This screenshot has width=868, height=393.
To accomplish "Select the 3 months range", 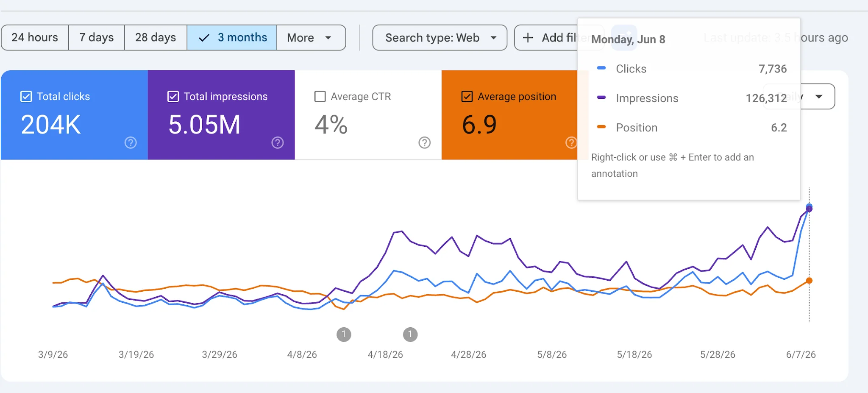I will (x=232, y=38).
